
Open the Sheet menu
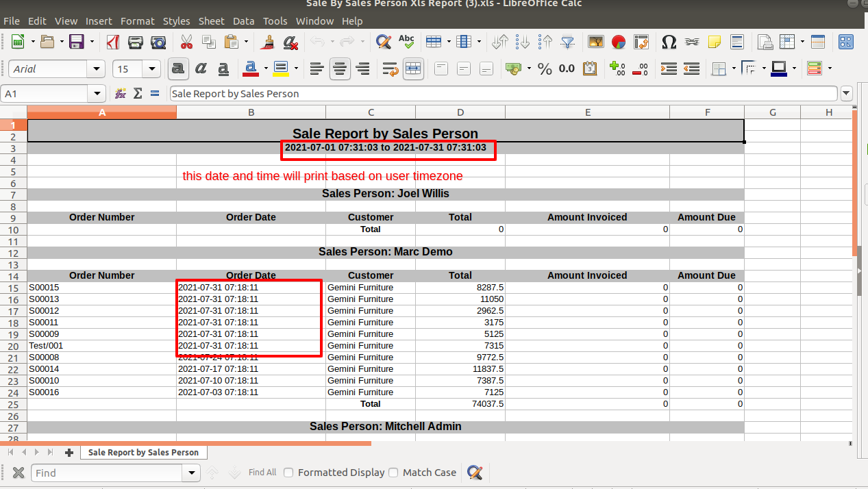pos(212,21)
